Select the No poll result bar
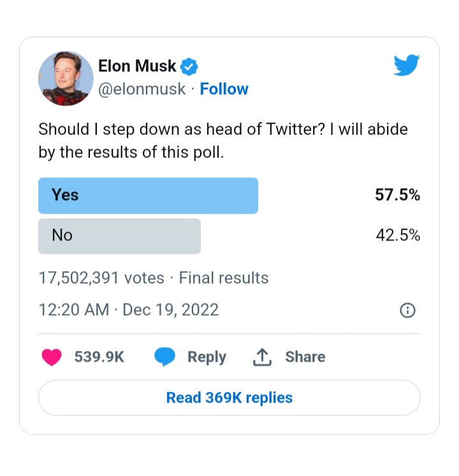The height and width of the screenshot is (476, 459). (119, 236)
